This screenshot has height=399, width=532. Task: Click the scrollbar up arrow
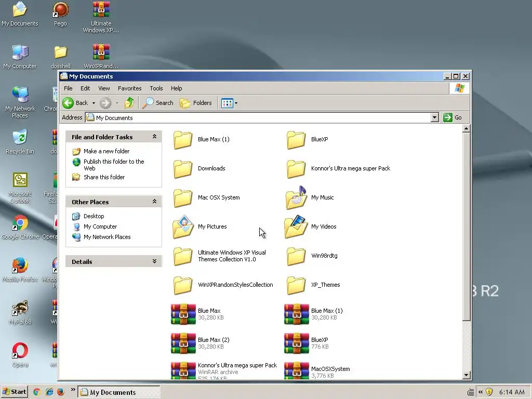click(466, 129)
